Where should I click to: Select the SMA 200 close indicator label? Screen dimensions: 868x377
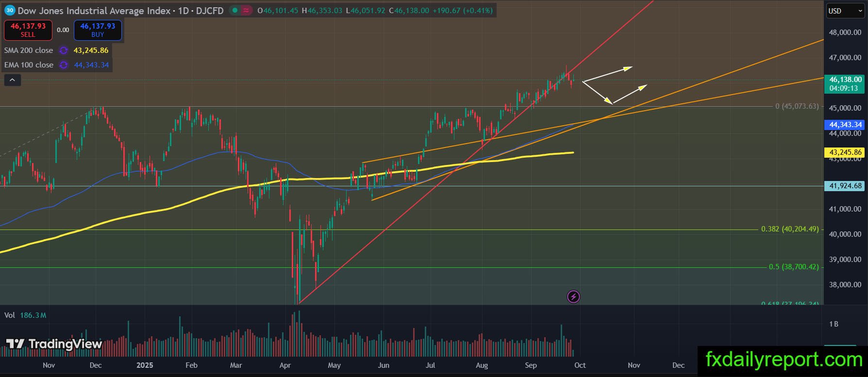tap(29, 50)
